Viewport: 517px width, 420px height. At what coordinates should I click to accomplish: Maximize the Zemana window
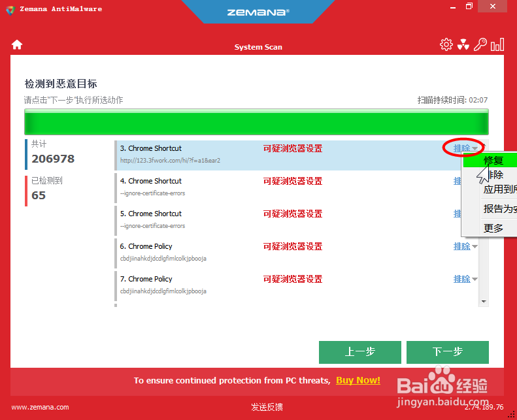pos(469,7)
